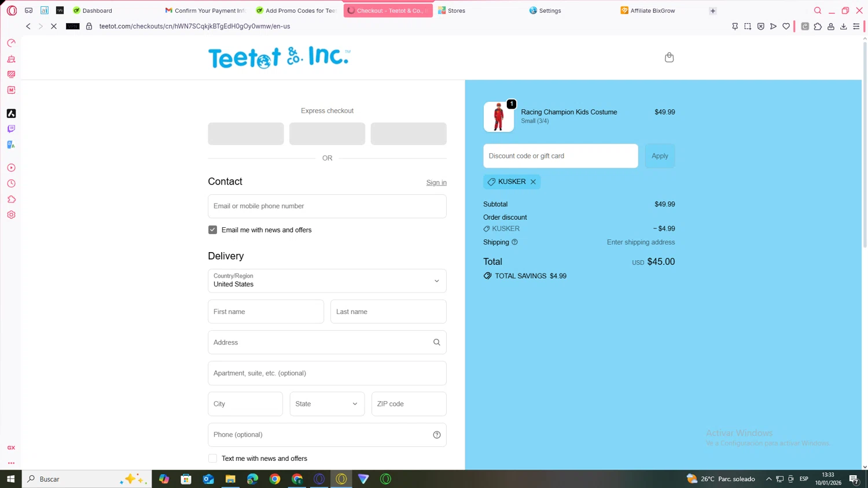The height and width of the screenshot is (488, 868).
Task: Open the Easy Setup sliders icon
Action: (x=856, y=26)
